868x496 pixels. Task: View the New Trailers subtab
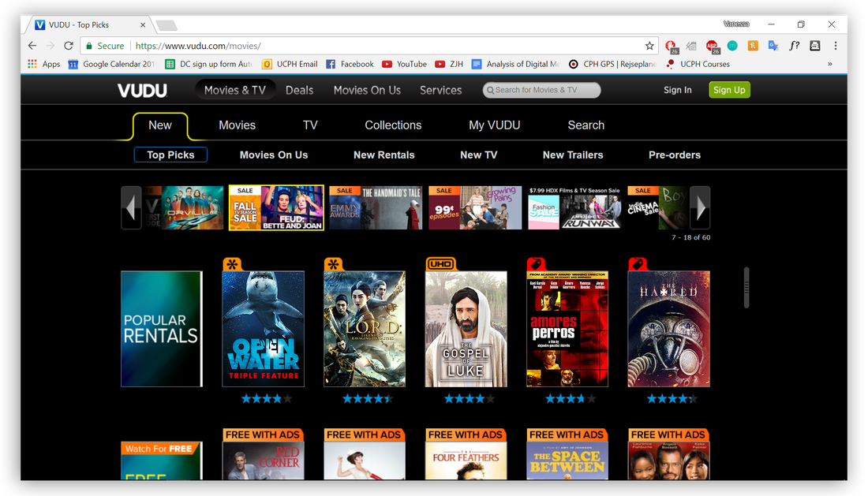click(572, 155)
